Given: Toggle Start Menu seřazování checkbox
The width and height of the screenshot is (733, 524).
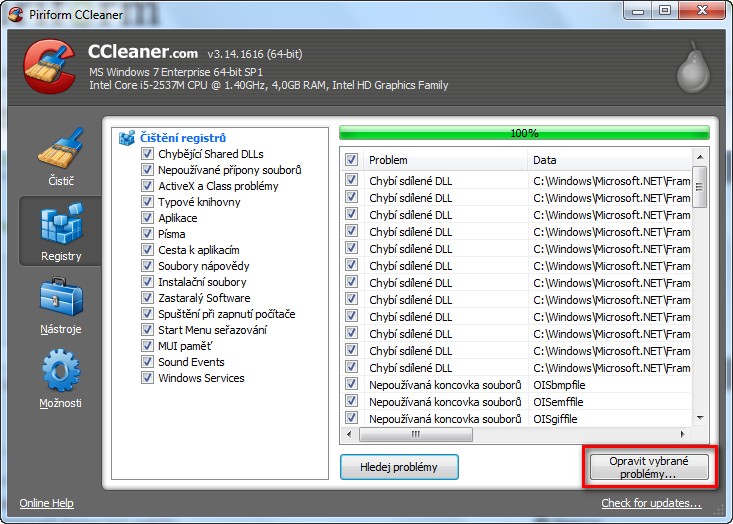Looking at the screenshot, I should (x=147, y=330).
